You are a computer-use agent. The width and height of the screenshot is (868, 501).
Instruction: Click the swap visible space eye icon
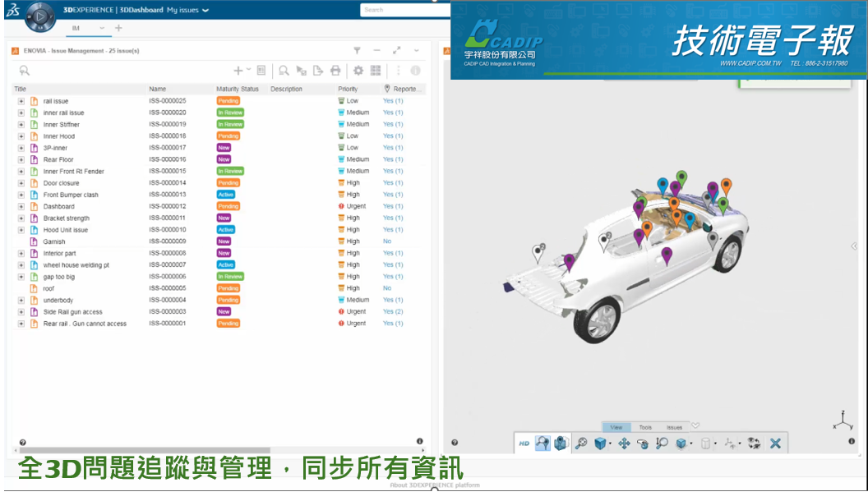pyautogui.click(x=754, y=443)
